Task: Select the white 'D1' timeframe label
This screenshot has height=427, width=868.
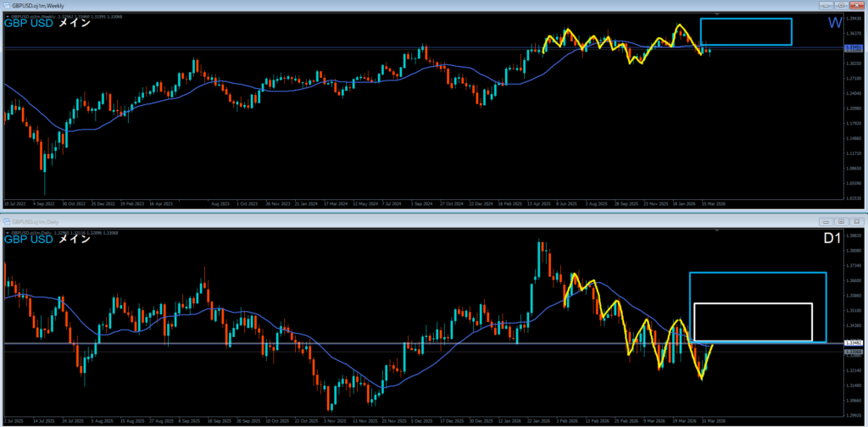Action: (x=832, y=239)
